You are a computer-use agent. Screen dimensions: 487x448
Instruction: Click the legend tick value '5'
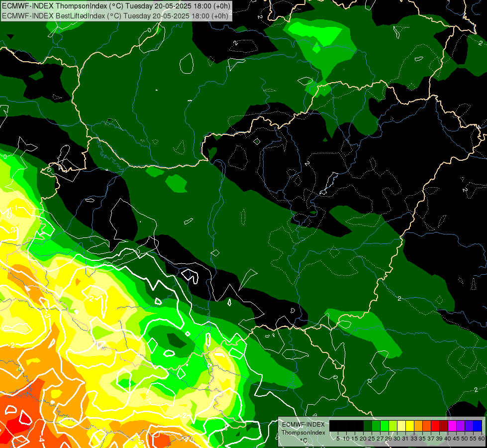click(x=338, y=439)
